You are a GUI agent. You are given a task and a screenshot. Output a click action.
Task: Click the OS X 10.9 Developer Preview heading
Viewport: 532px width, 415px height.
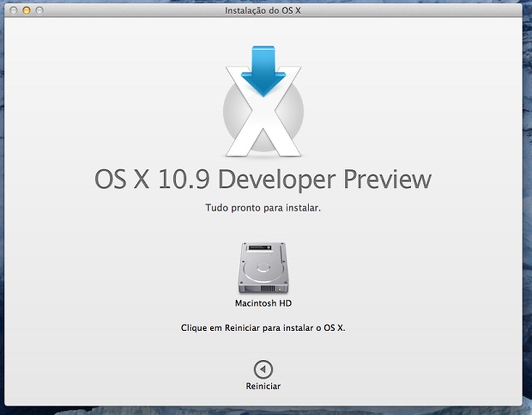[x=263, y=179]
